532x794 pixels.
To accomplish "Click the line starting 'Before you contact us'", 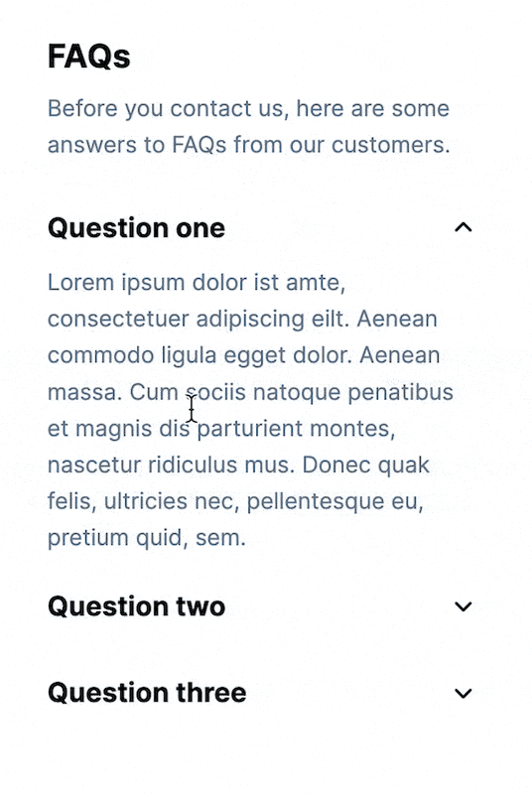I will click(248, 109).
